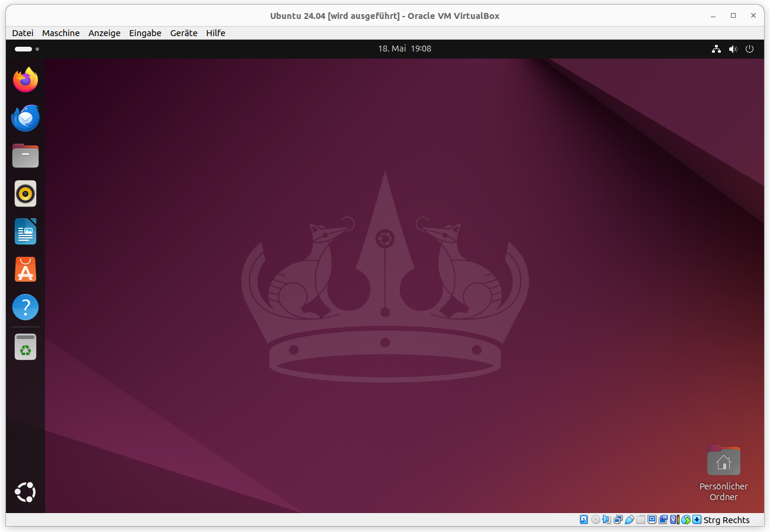Open Firefox from the dock
The width and height of the screenshot is (770, 532).
[25, 80]
